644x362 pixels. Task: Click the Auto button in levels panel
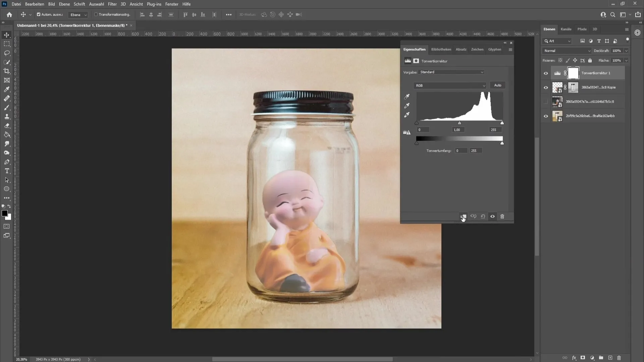(x=498, y=85)
